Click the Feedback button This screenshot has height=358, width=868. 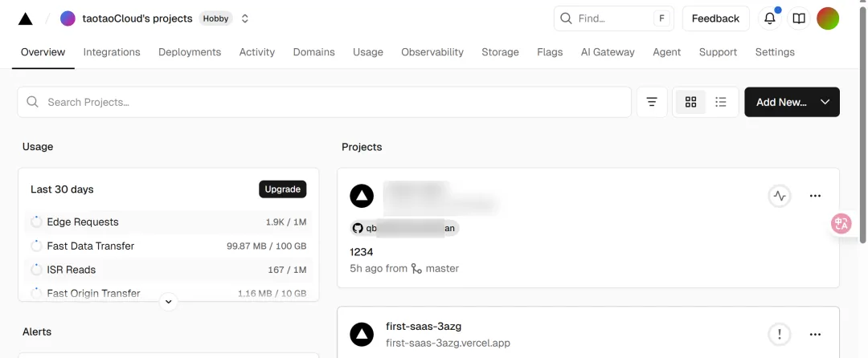tap(715, 18)
